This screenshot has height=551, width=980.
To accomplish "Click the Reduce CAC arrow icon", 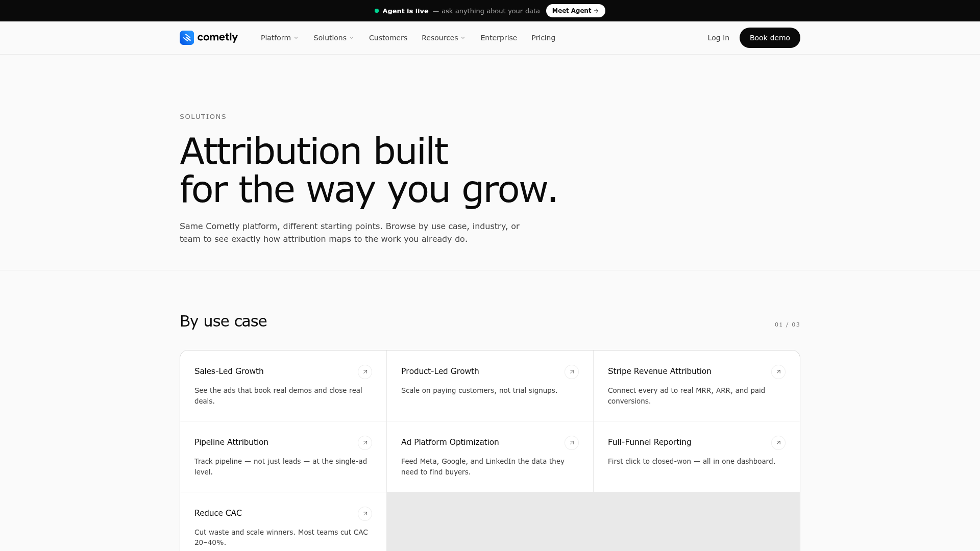I will tap(365, 514).
